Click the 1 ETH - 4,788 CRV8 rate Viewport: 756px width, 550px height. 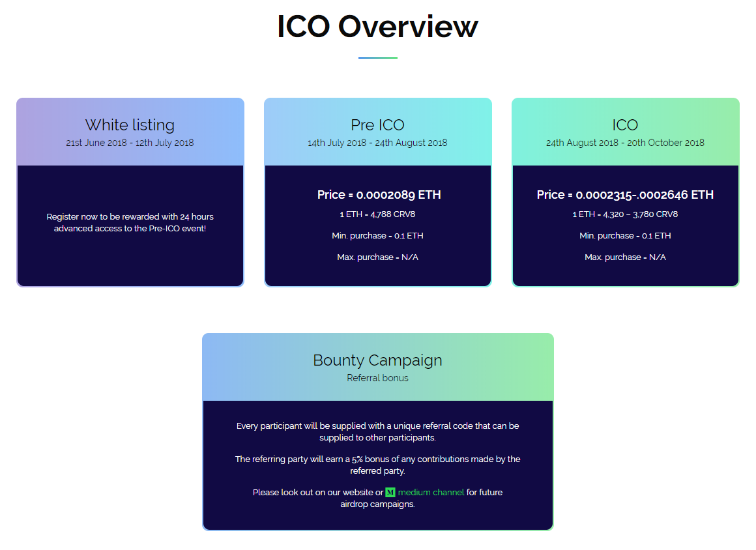coord(377,214)
